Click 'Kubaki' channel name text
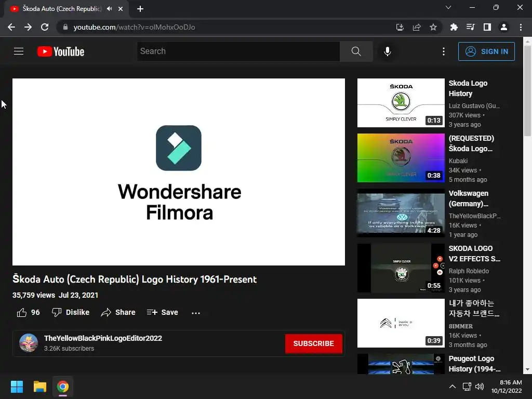Viewport: 532px width, 399px height. pyautogui.click(x=458, y=161)
